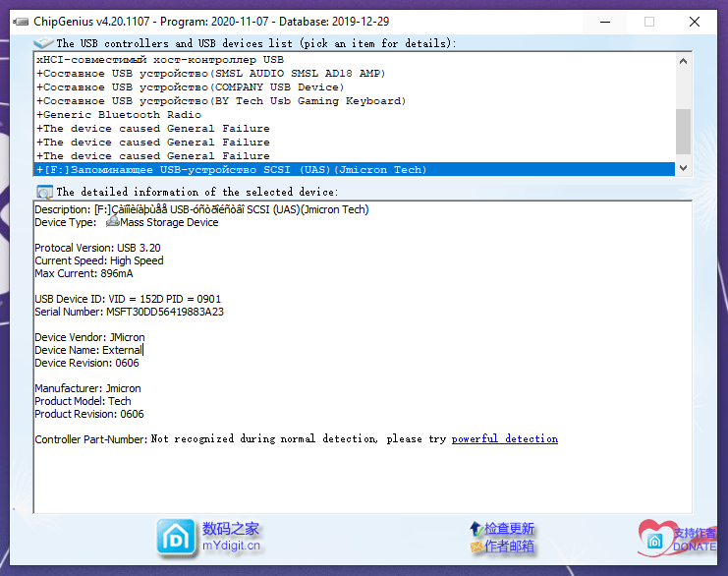
Task: Click the Device Revision: 0606 line
Action: point(86,363)
